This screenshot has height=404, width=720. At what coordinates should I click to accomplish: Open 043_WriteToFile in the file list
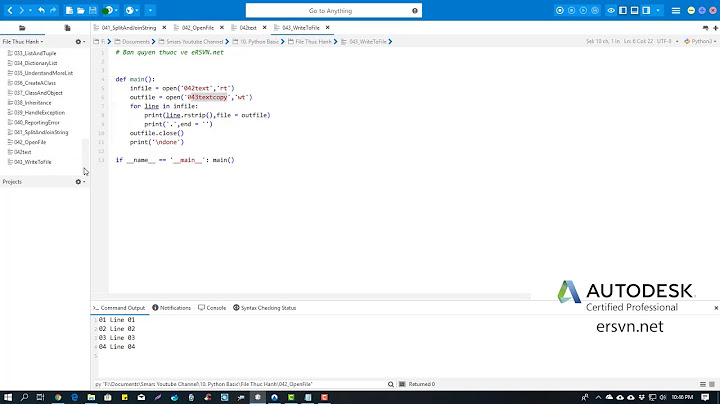pos(33,162)
